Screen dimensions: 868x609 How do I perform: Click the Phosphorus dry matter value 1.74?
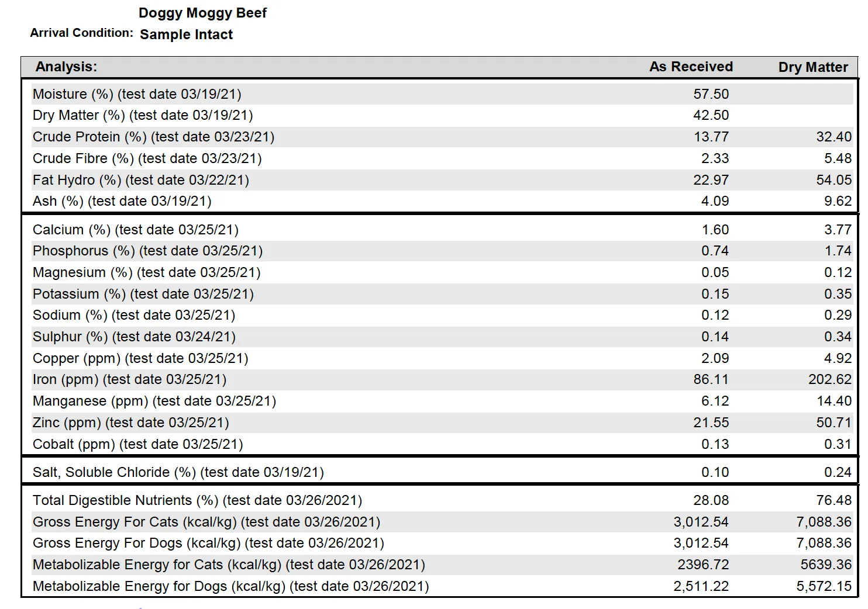[x=838, y=251]
